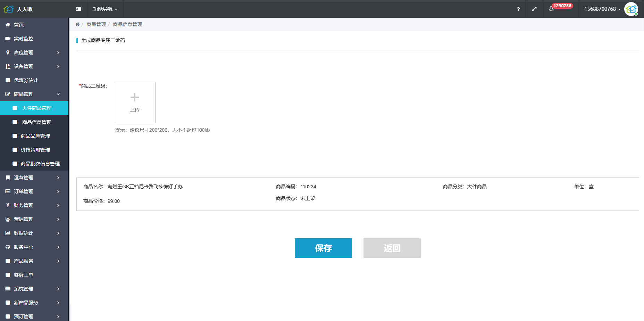Screen dimensions: 644x321
Task: Open the account 15688700768 dropdown
Action: (x=602, y=9)
